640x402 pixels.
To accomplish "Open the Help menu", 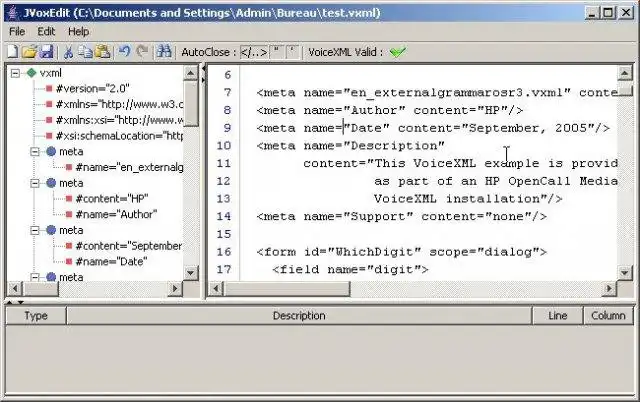I will tap(78, 31).
